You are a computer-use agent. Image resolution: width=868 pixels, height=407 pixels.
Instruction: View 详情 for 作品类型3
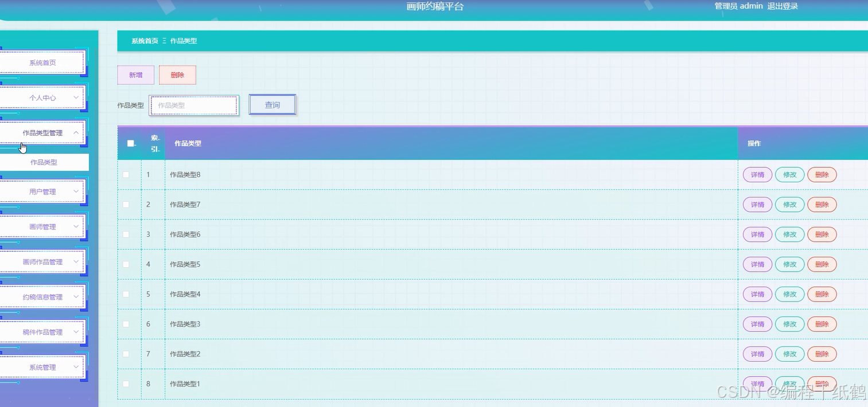(x=757, y=324)
